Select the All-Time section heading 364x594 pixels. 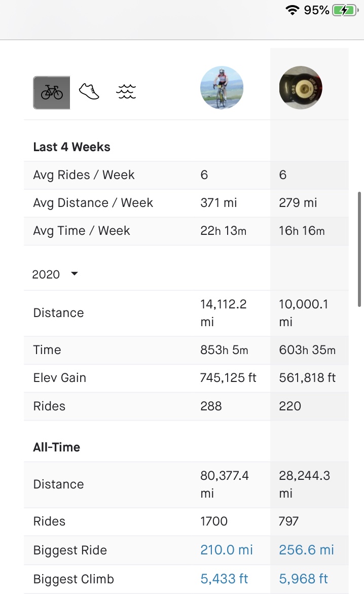tap(57, 447)
